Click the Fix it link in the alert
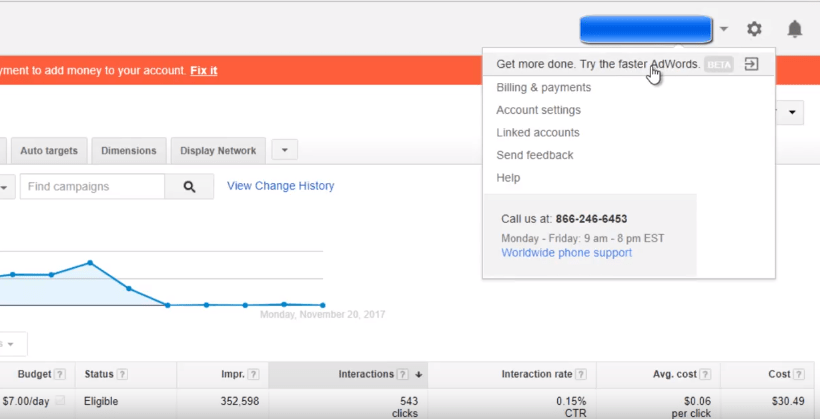 coord(203,71)
